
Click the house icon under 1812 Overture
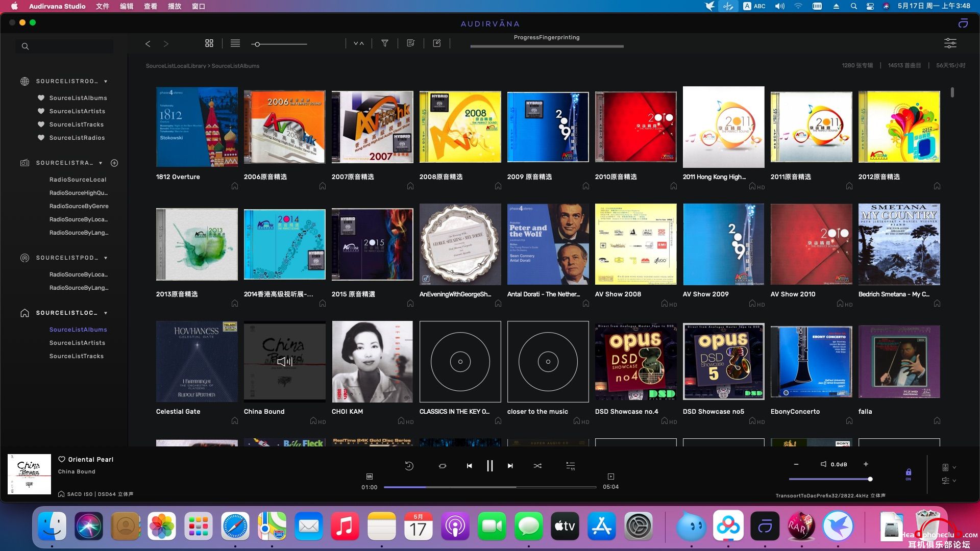point(235,186)
